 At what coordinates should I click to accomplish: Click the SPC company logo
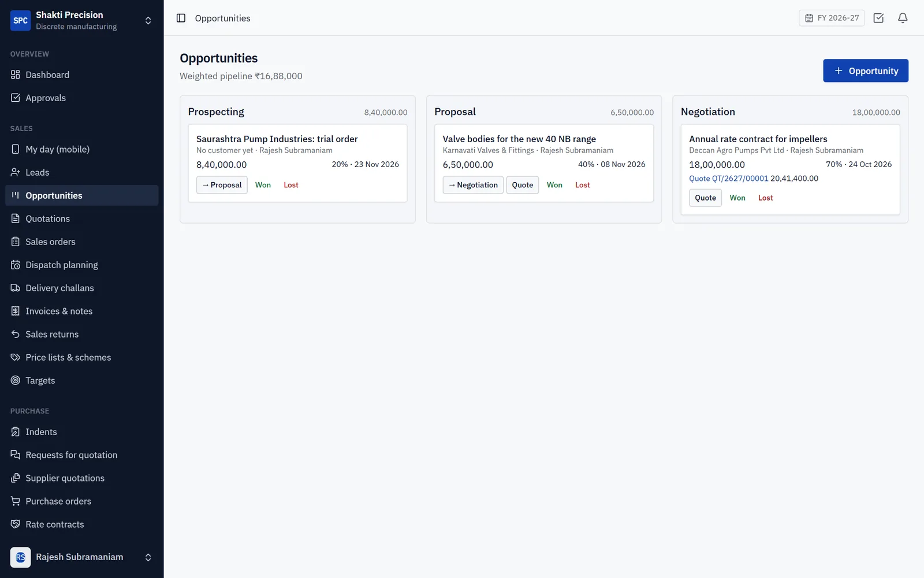click(x=20, y=20)
